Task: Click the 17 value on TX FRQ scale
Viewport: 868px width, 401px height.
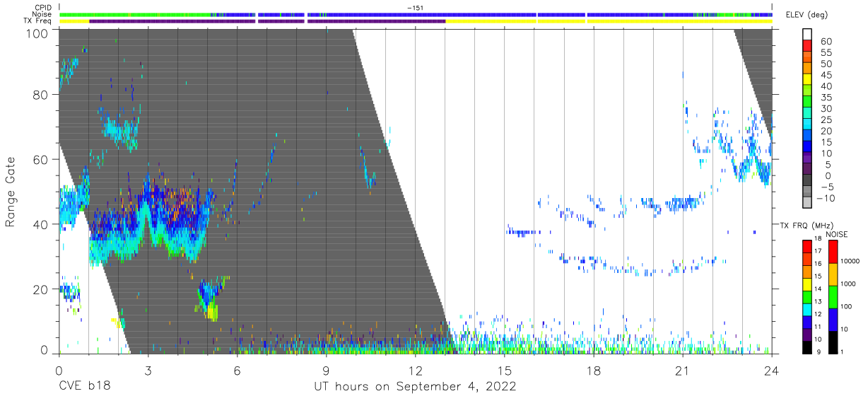Action: pyautogui.click(x=818, y=251)
